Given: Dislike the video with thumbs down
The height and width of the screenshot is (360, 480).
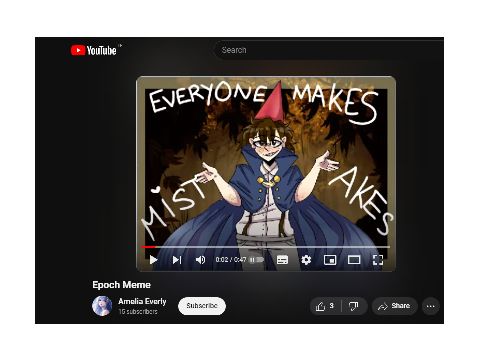Looking at the screenshot, I should tap(354, 306).
